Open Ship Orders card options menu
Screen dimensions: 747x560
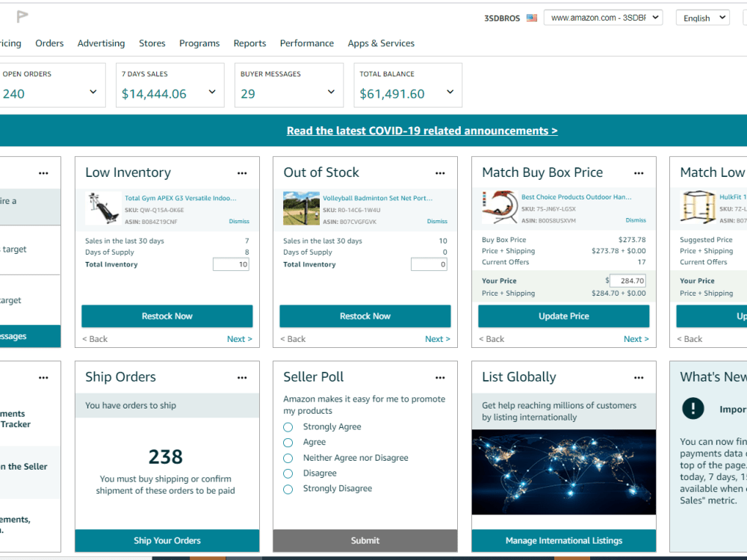(242, 378)
